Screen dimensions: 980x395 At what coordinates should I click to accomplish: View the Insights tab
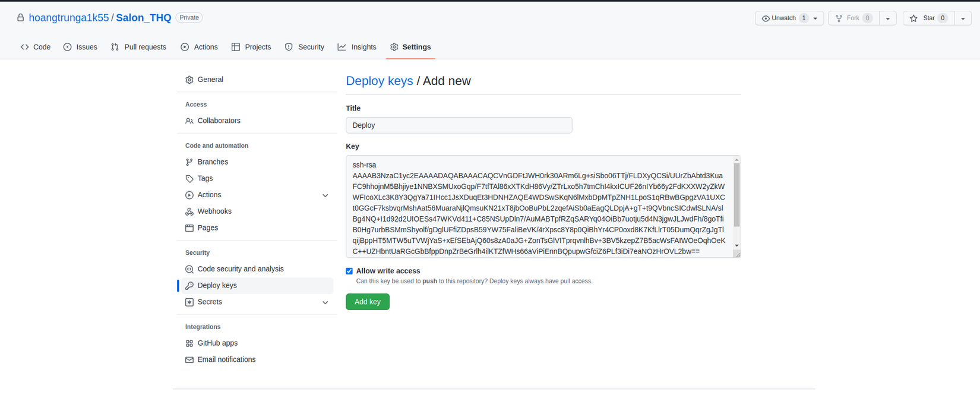coord(357,47)
